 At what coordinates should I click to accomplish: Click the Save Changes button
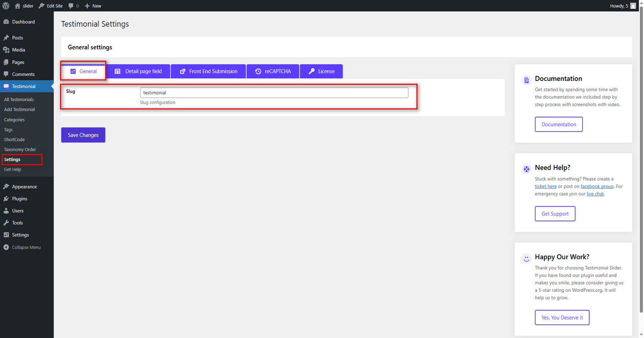(x=83, y=135)
